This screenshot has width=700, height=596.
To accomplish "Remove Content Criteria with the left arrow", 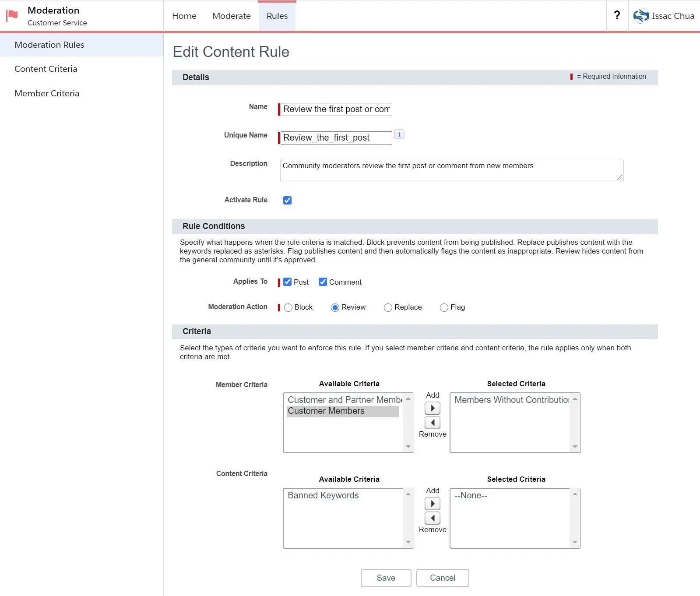I will click(x=433, y=518).
